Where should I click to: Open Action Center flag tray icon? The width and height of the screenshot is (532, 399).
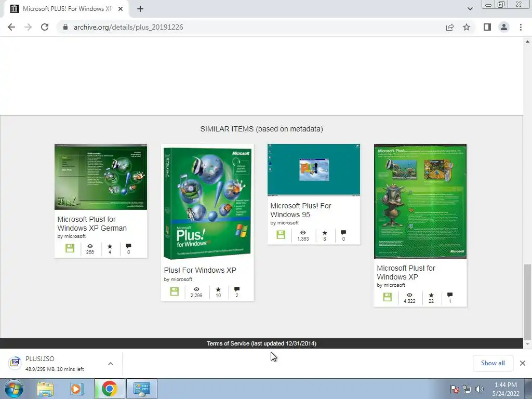(454, 389)
